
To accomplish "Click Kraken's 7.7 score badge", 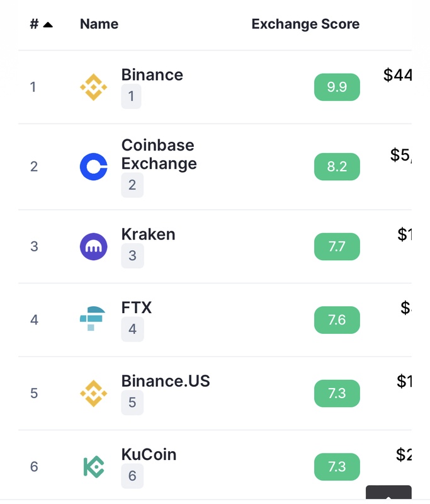I will 337,246.
